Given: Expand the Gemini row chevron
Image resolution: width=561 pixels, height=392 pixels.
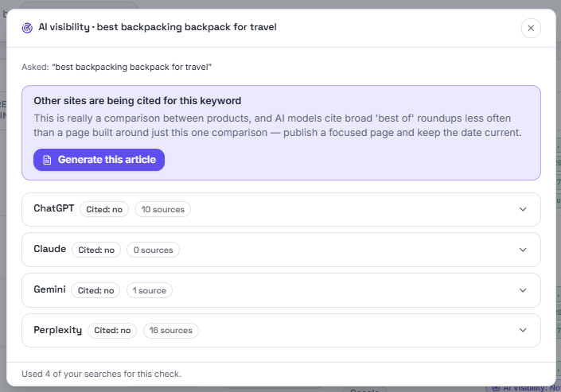Looking at the screenshot, I should [x=523, y=290].
